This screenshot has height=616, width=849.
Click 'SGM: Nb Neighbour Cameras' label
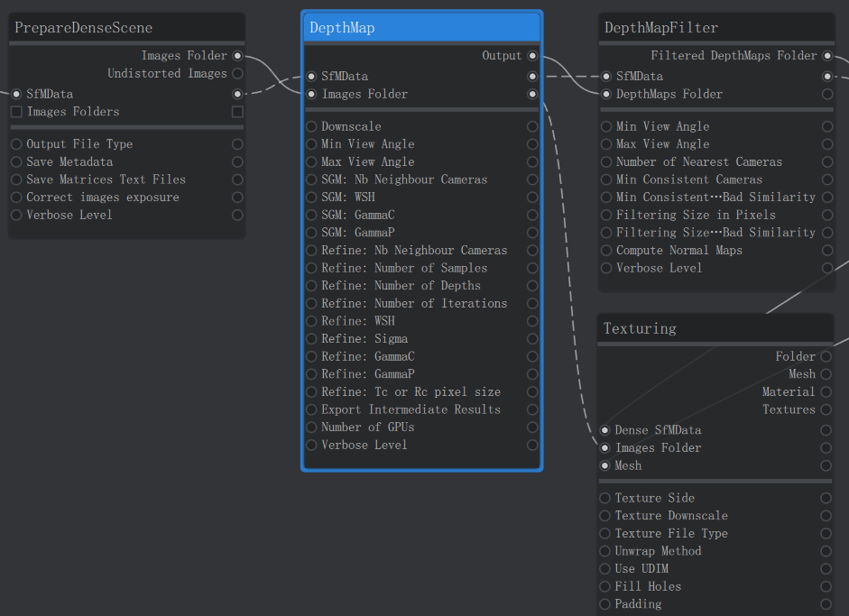click(x=404, y=179)
